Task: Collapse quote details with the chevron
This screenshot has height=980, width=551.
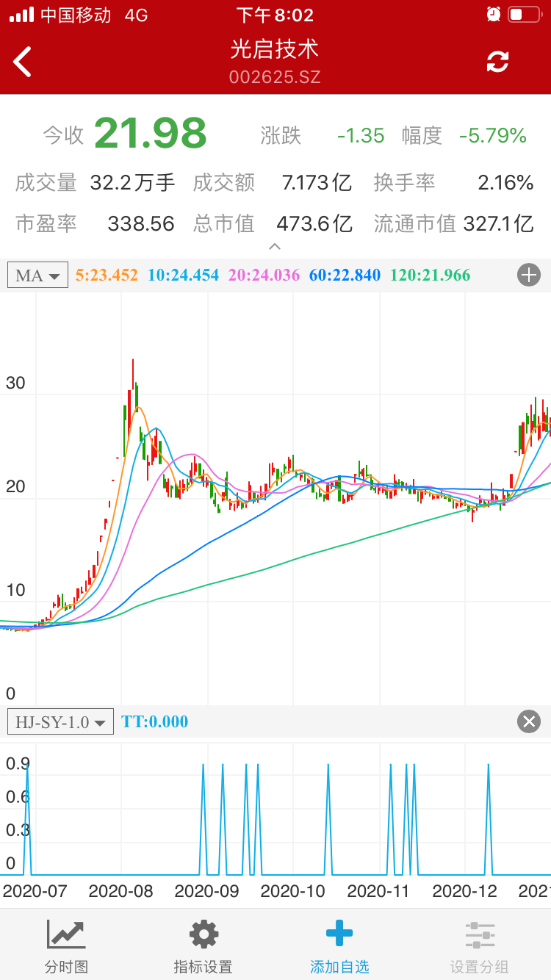Action: [x=275, y=247]
